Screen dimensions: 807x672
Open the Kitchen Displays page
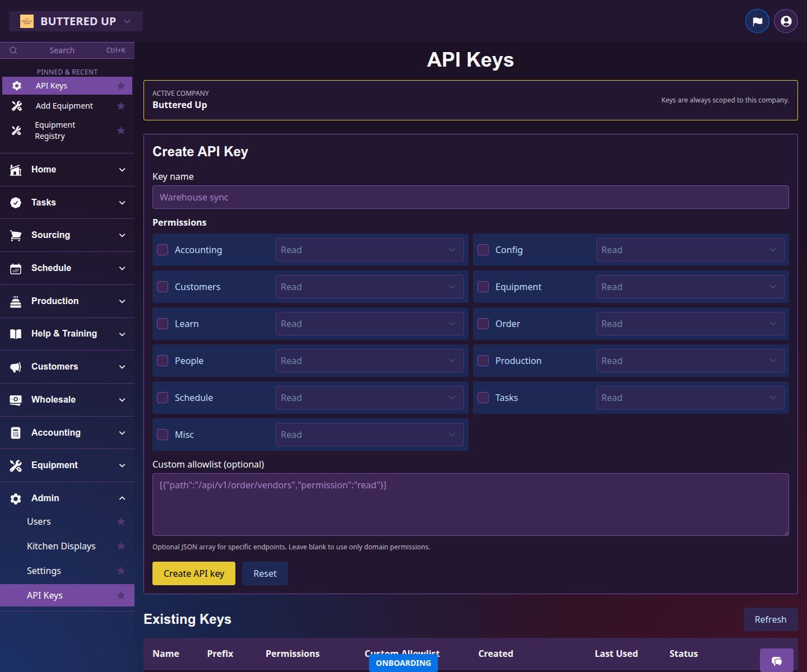(x=61, y=546)
